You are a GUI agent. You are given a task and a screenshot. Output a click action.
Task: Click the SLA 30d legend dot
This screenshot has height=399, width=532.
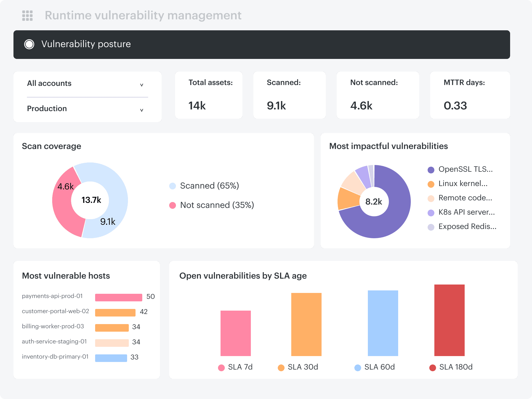(281, 368)
